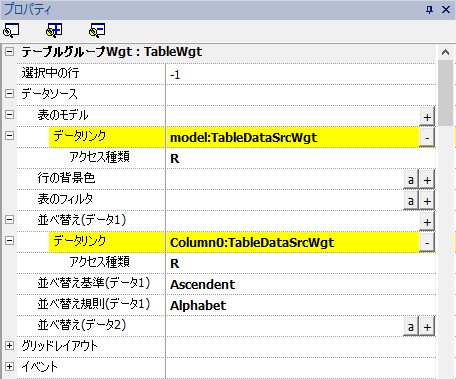Remove Column0:TableDataSrcWgt link with minus button
This screenshot has height=379, width=456.
tap(427, 243)
